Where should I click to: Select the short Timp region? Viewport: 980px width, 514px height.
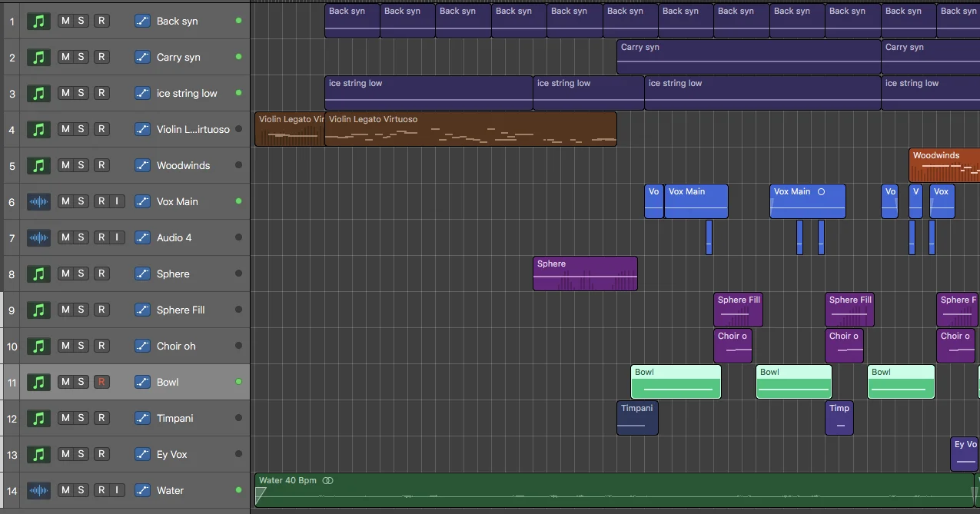pos(839,418)
